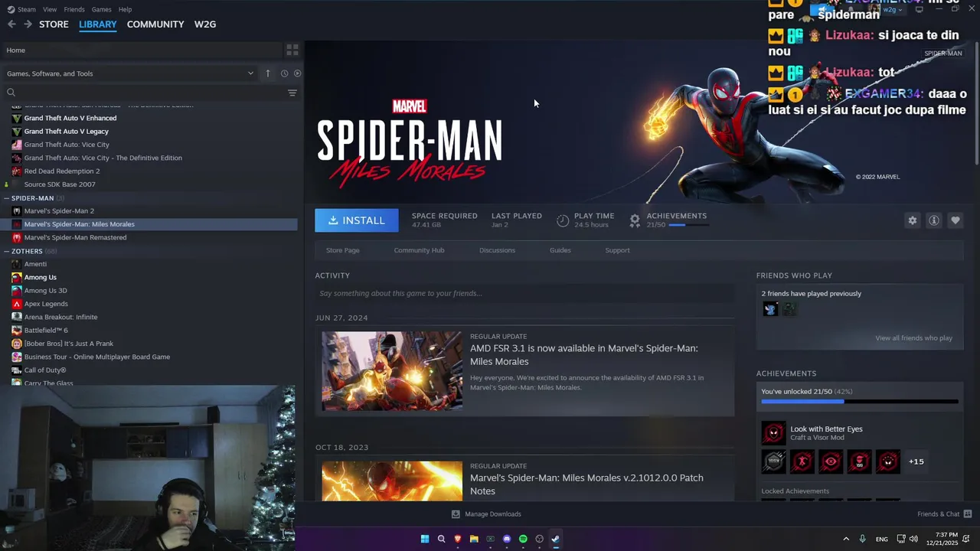Image resolution: width=980 pixels, height=551 pixels.
Task: Open the advanced library filter options
Action: coord(292,93)
